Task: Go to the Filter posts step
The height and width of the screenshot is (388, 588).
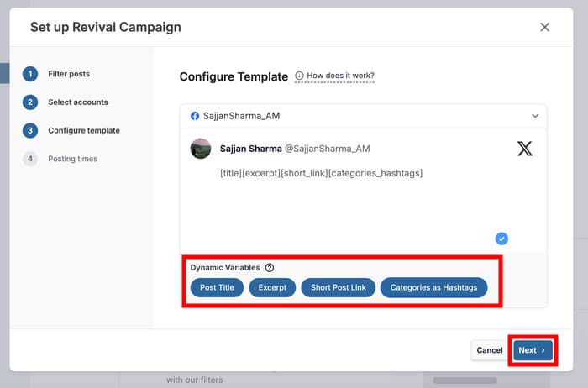Action: click(69, 74)
